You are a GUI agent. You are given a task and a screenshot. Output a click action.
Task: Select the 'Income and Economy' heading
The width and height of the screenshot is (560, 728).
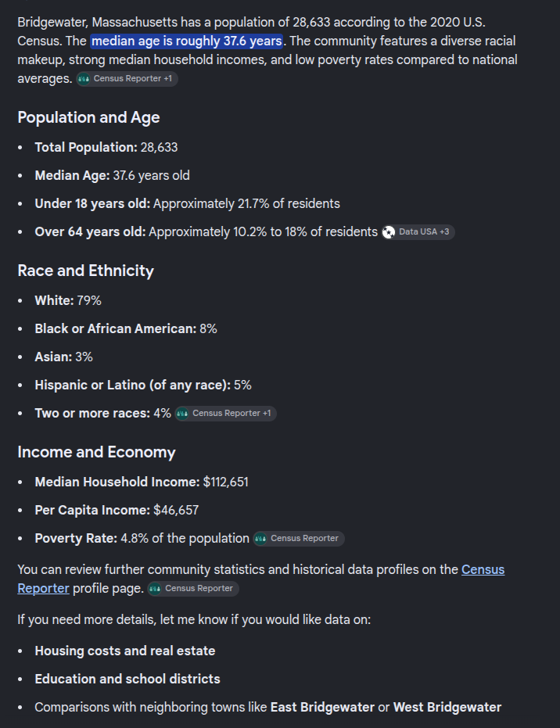(96, 452)
